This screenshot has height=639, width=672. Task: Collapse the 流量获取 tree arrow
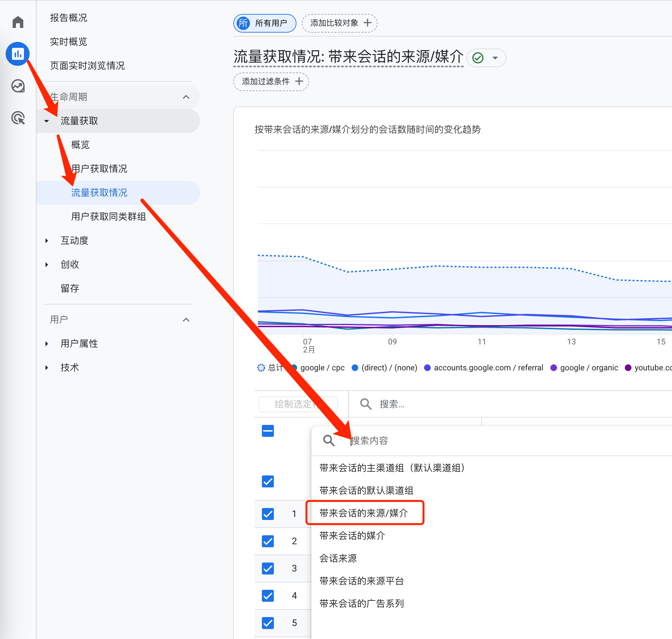[47, 121]
